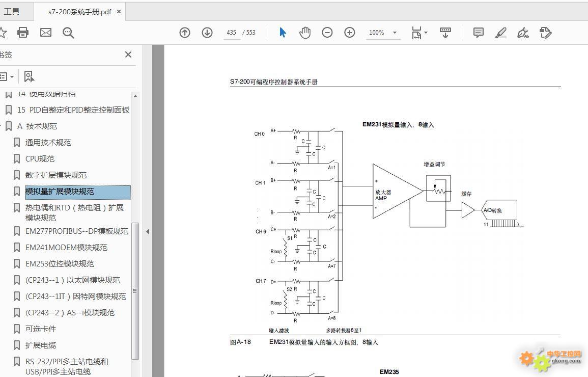588x377 pixels.
Task: Open the CPU规范 bookmark
Action: [40, 158]
